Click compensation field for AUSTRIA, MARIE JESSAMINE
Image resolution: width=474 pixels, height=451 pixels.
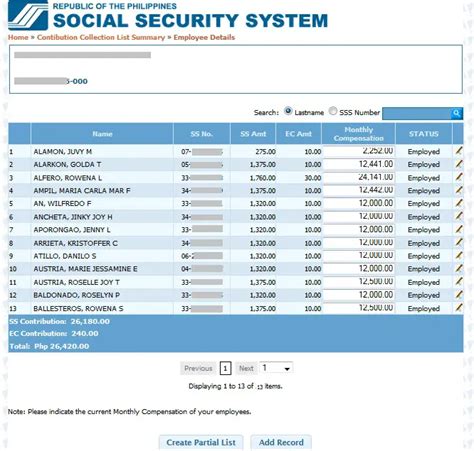tap(359, 268)
